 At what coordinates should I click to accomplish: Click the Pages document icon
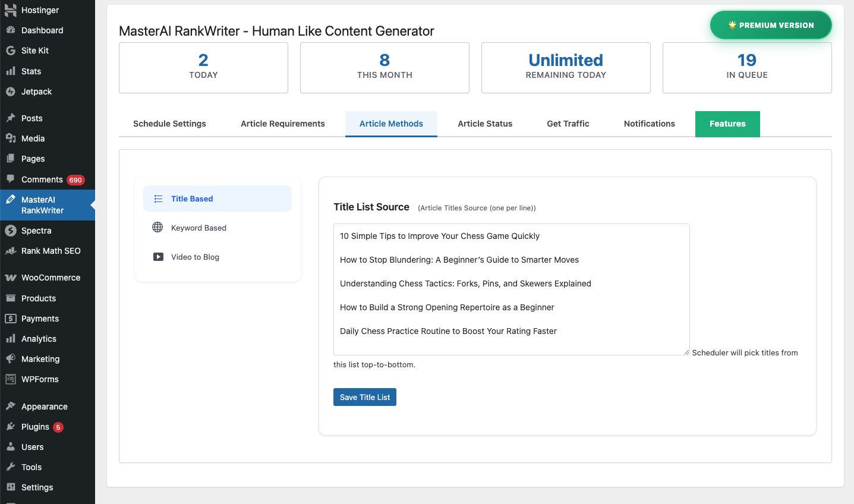click(x=11, y=159)
